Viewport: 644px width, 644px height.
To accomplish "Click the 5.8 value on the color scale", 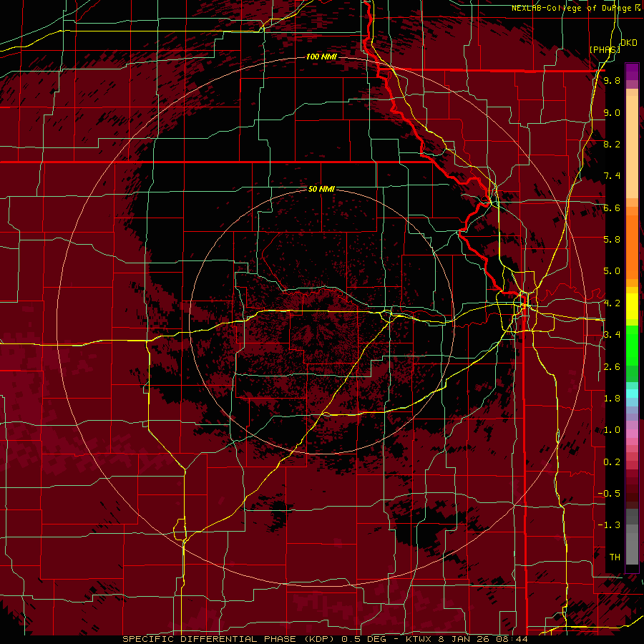I will pyautogui.click(x=612, y=240).
